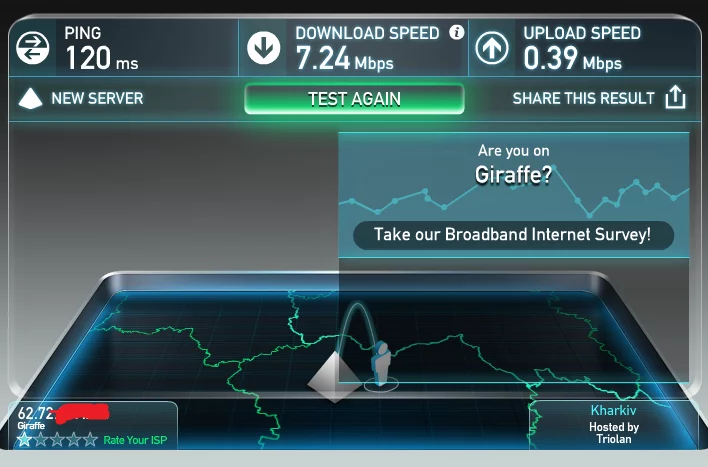Rate the ISP five stars
The width and height of the screenshot is (708, 467).
point(90,439)
